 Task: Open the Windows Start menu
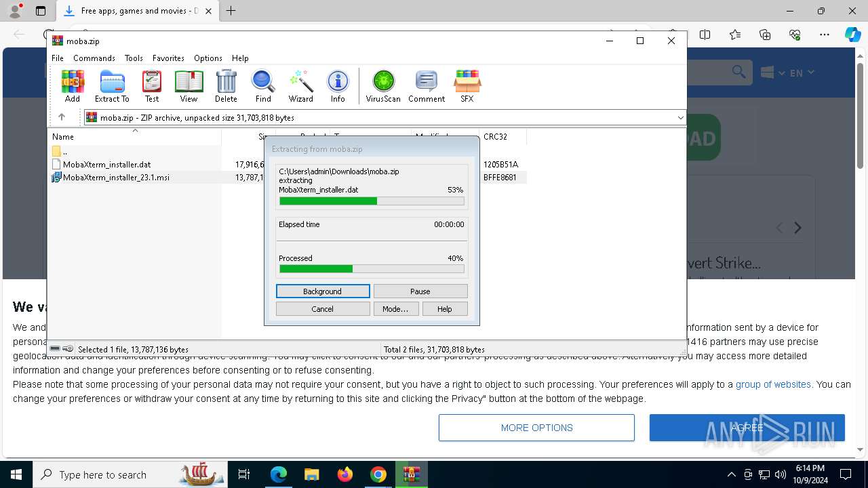coord(16,474)
